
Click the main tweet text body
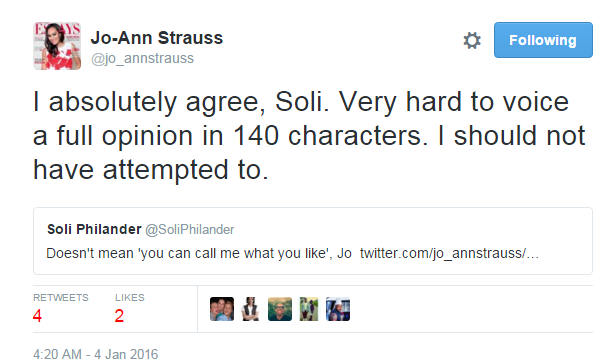tap(309, 136)
